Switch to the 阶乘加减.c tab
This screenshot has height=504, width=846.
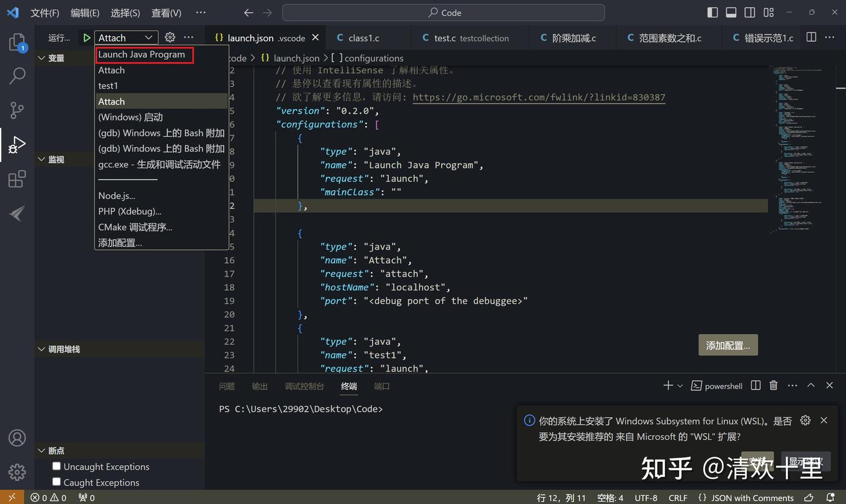(x=572, y=37)
